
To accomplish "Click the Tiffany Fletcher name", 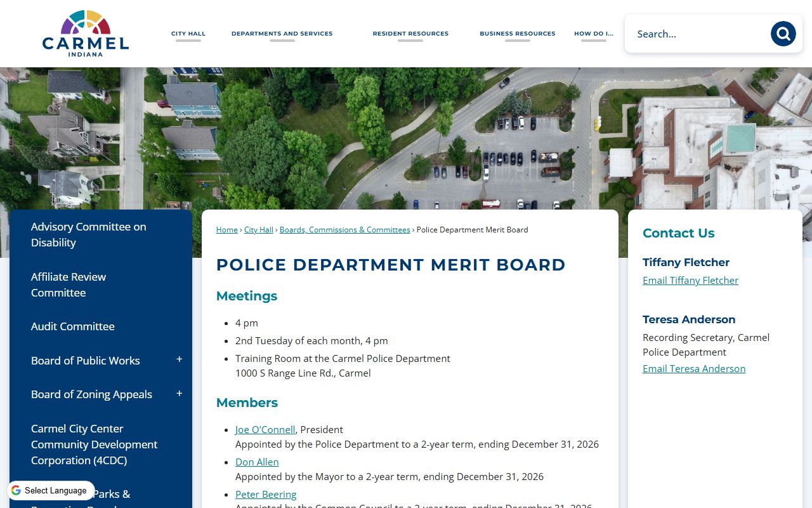I will point(686,262).
